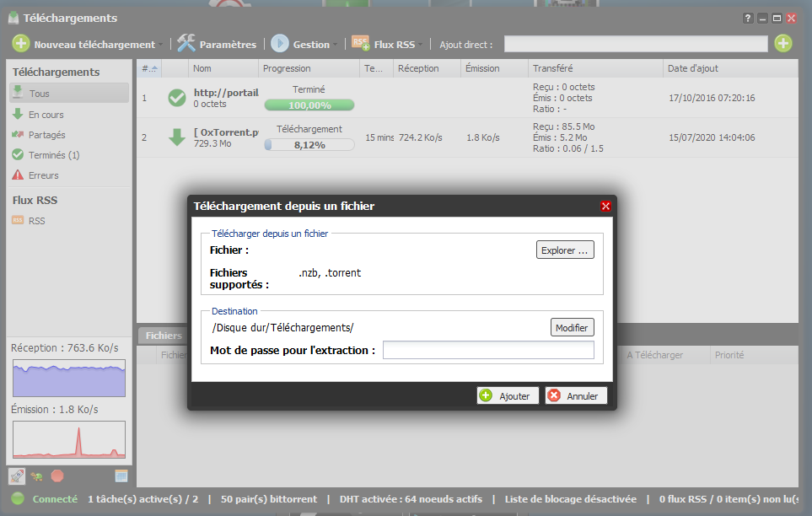Sort by Réception column header
The image size is (812, 516).
coord(427,68)
